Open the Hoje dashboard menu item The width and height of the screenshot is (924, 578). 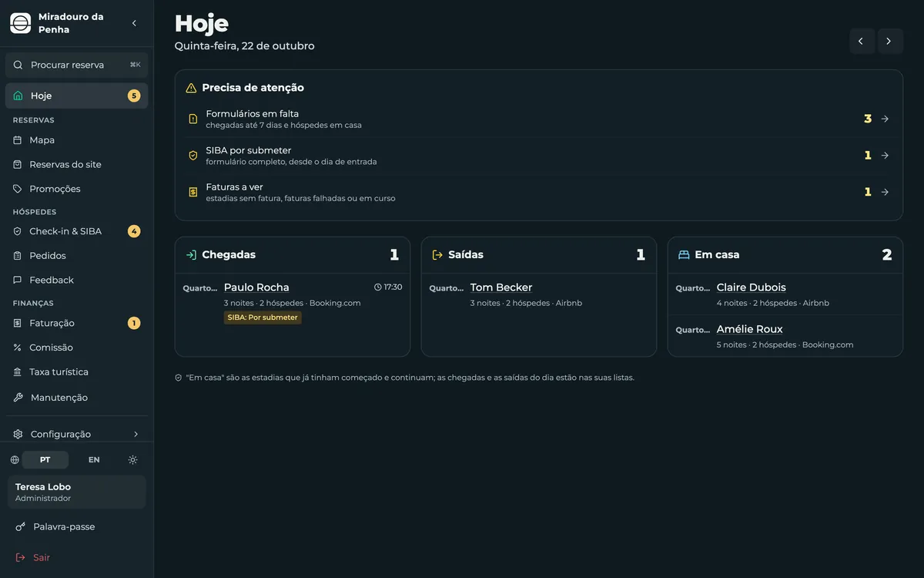(77, 96)
